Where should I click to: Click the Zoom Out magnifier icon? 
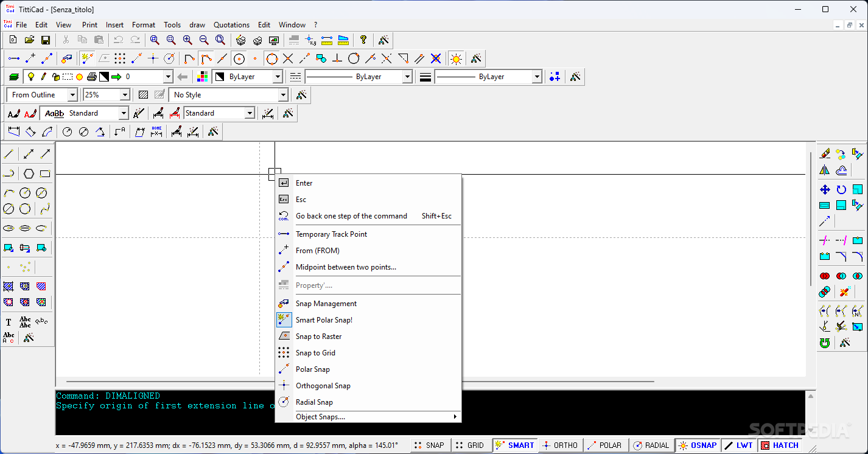pyautogui.click(x=204, y=40)
